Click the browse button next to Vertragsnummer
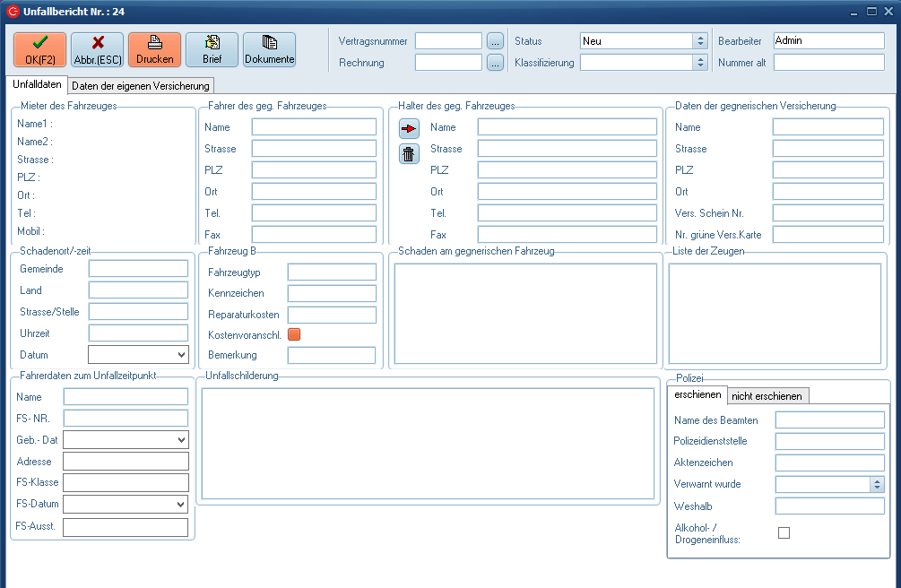The image size is (901, 588). (495, 41)
